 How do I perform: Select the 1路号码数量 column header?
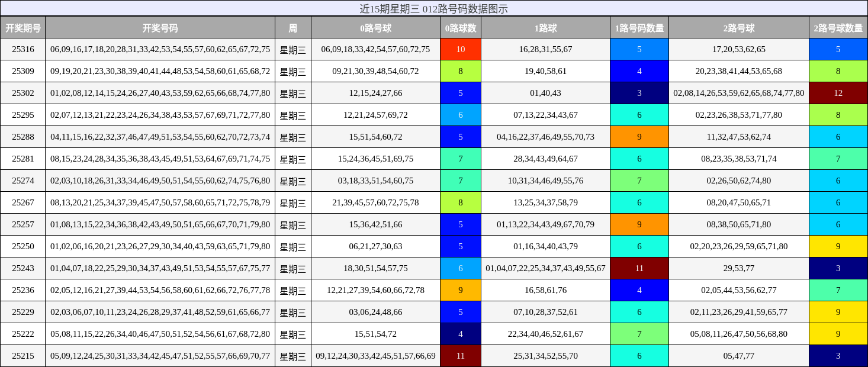639,27
